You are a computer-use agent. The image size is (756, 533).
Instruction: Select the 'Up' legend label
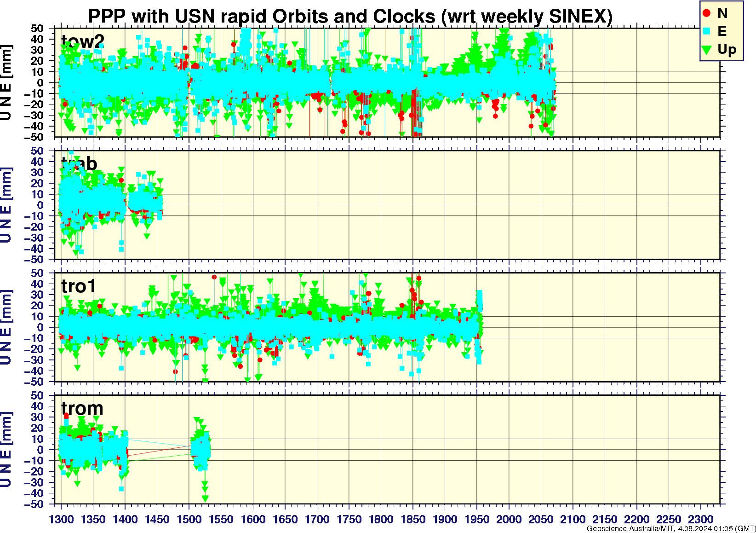pyautogui.click(x=727, y=49)
